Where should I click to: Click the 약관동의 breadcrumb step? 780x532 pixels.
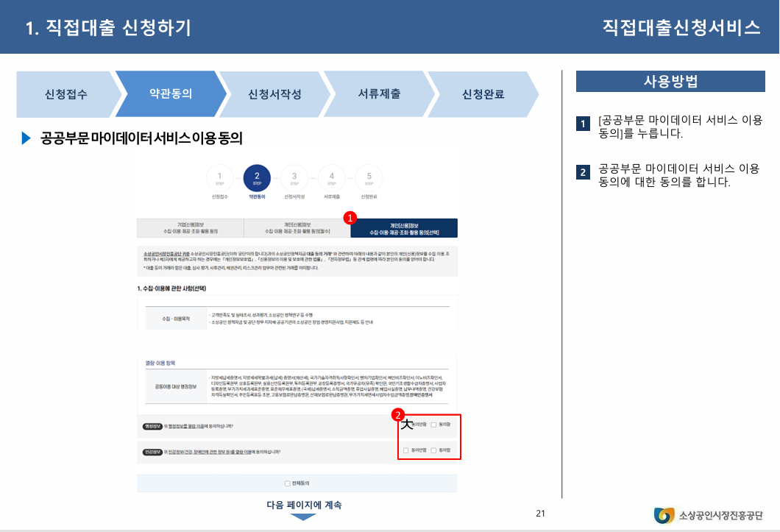[171, 94]
